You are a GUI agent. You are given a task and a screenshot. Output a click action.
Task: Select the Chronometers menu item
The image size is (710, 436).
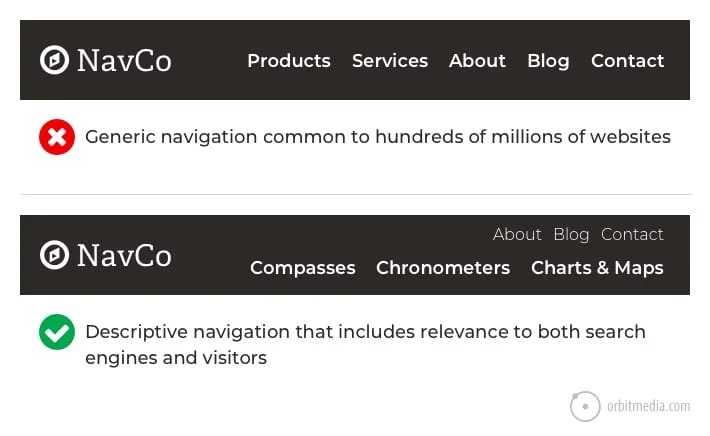443,268
